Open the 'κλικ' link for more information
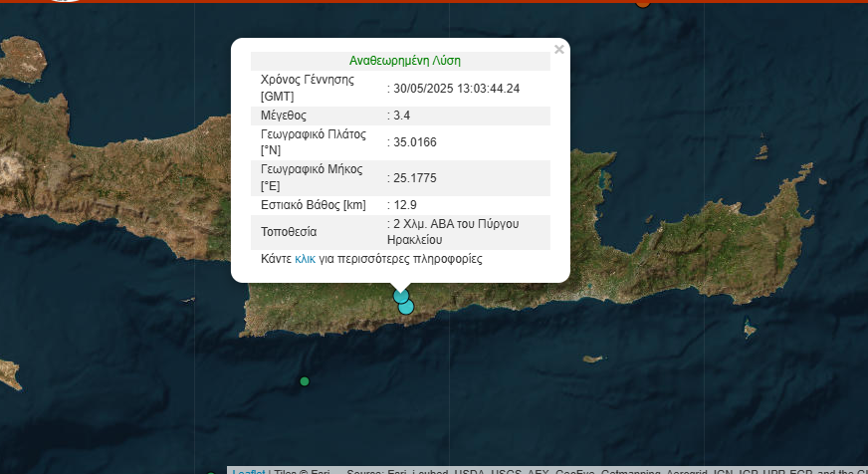 (305, 258)
